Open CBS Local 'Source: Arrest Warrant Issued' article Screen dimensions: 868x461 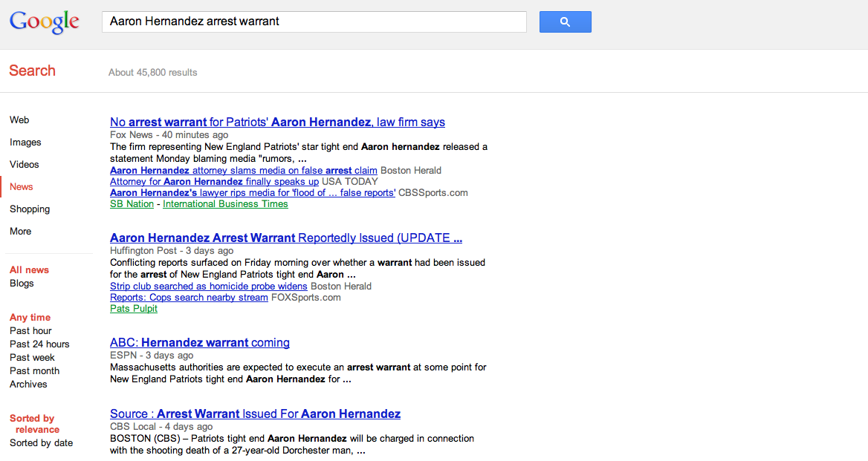255,414
